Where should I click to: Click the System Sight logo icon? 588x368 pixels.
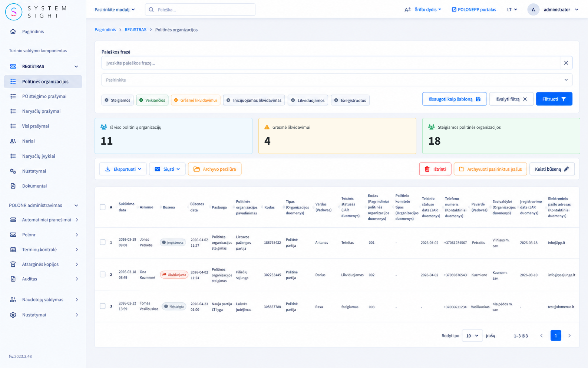pos(14,11)
